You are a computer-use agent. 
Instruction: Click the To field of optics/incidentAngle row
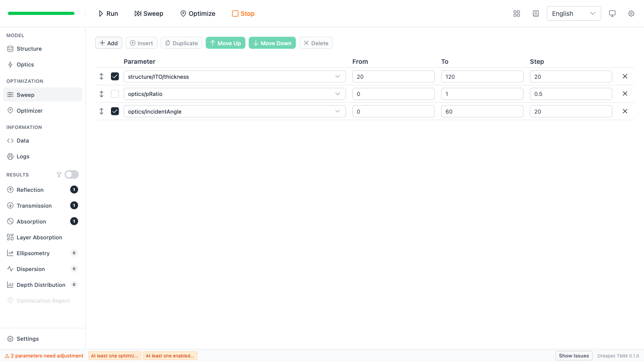482,111
